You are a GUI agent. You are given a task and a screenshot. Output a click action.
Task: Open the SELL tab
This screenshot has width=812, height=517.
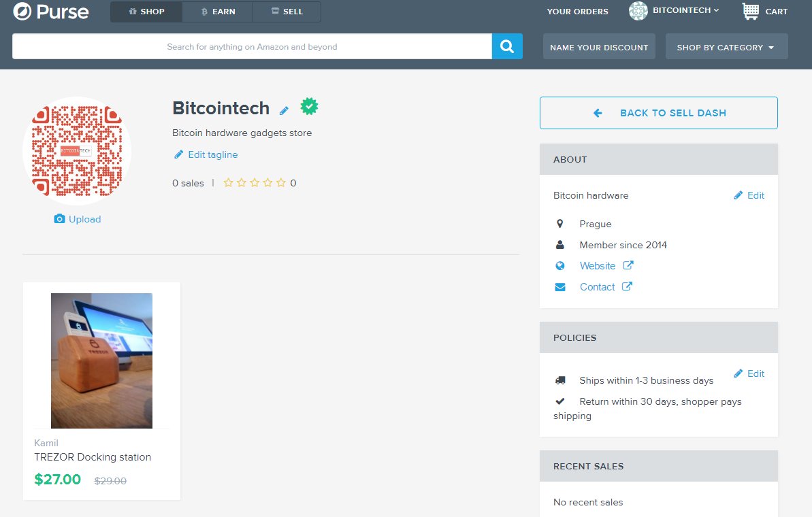[287, 12]
